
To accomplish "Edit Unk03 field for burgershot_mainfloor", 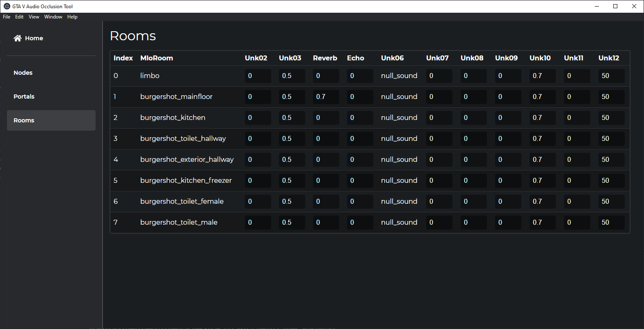I will 292,97.
